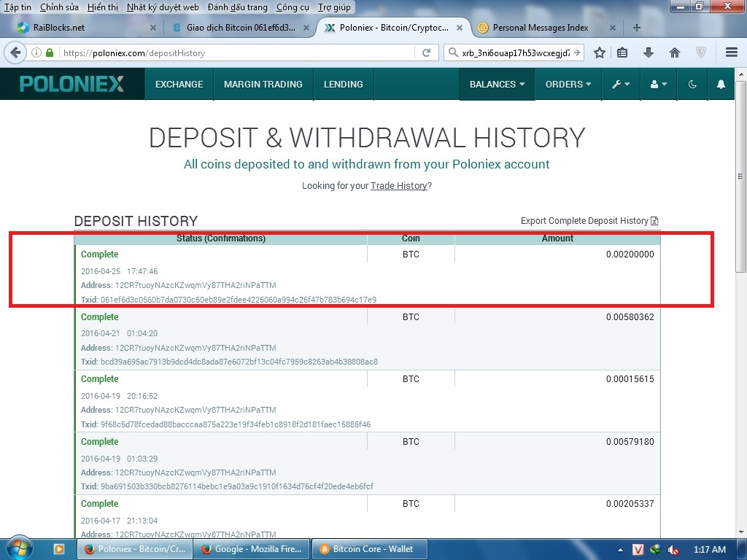747x560 pixels.
Task: Click the browser search box
Action: click(516, 52)
